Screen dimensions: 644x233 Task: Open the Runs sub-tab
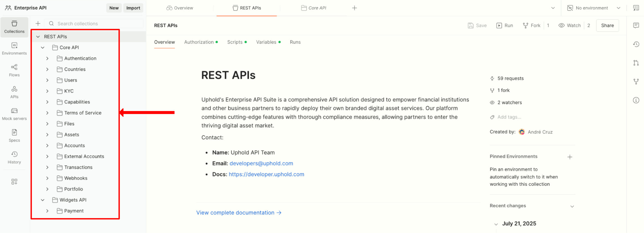pyautogui.click(x=295, y=42)
